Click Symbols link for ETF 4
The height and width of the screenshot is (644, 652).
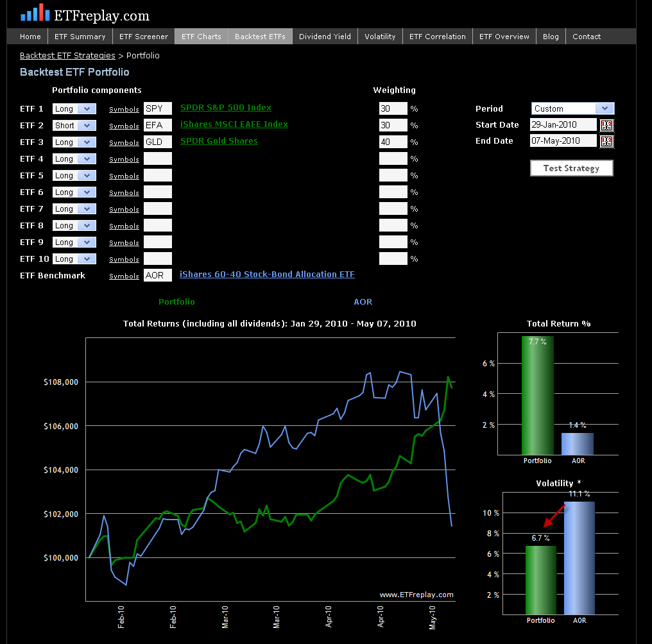pyautogui.click(x=124, y=159)
